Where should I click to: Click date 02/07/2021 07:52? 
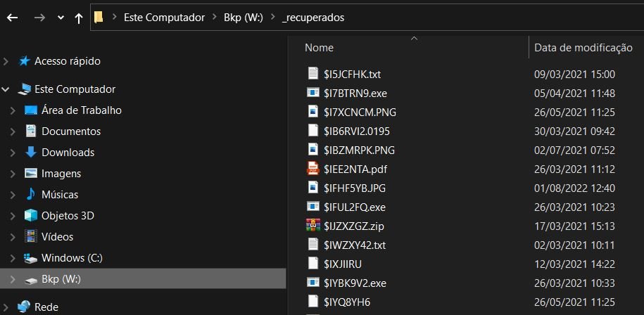tap(574, 150)
